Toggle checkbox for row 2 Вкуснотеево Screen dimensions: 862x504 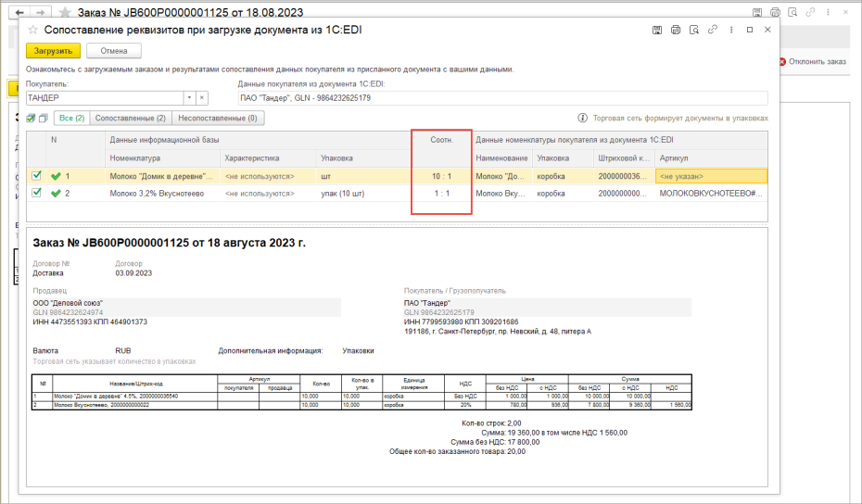[x=36, y=193]
